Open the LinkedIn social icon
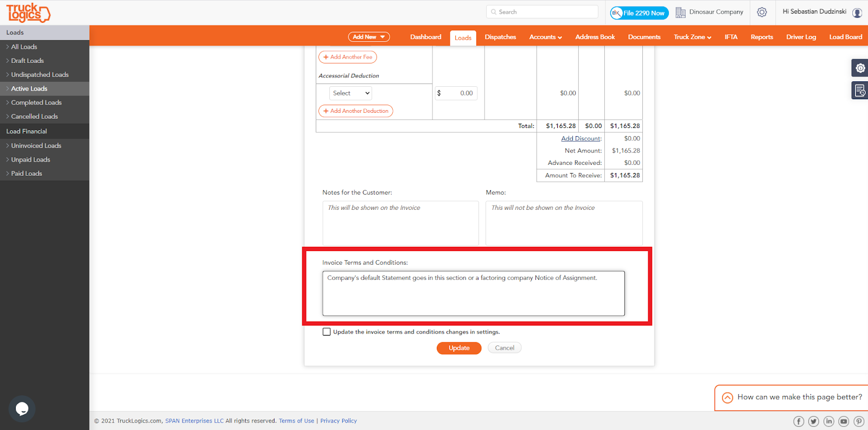 [828, 421]
